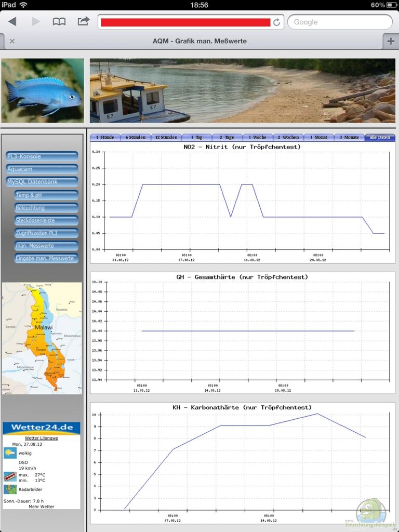Tap the Malawi map image
Viewport: 399px width, 532px height.
pos(42,338)
